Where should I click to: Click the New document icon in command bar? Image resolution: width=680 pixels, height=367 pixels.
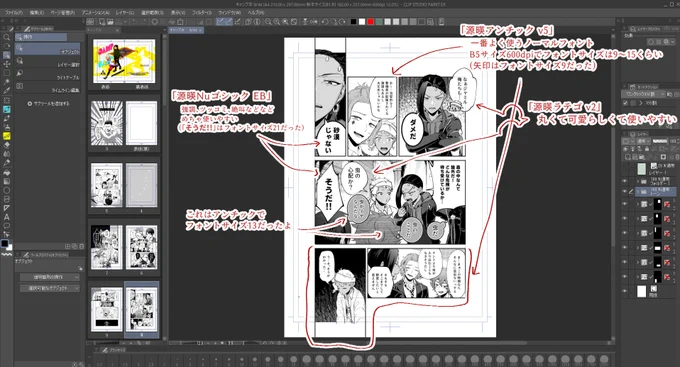[101, 22]
